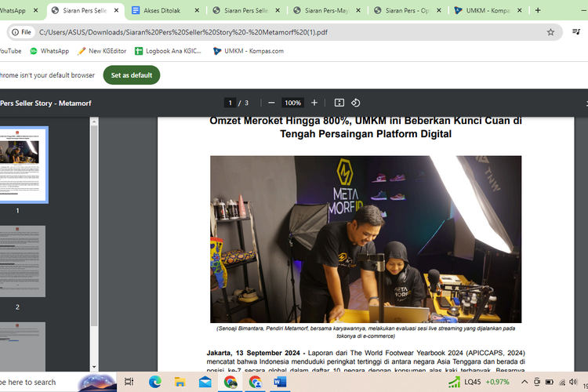The height and width of the screenshot is (392, 588).
Task: Open the UMKM - Kompas.com bookmark
Action: pos(249,51)
